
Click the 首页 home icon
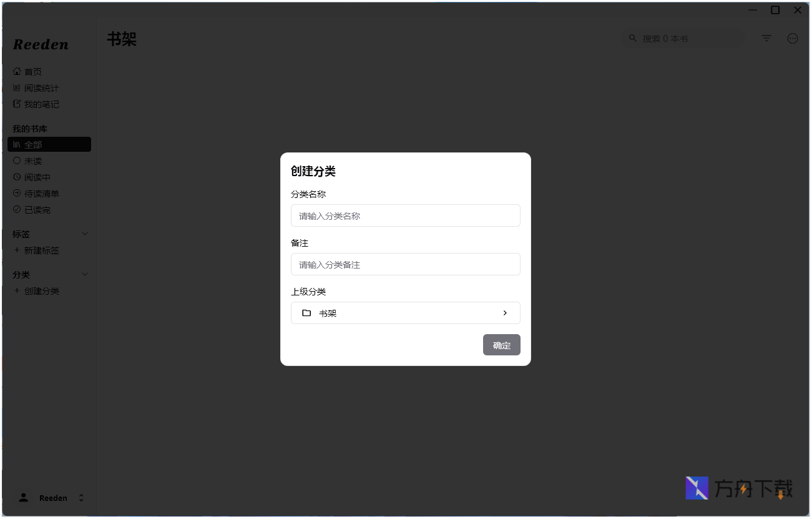(17, 71)
